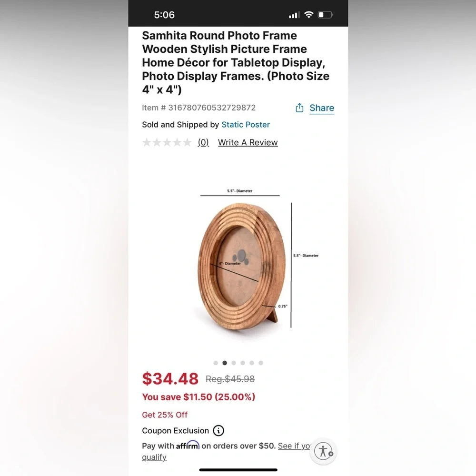476x476 pixels.
Task: Close the accessibility widget with its small x badge
Action: (331, 454)
